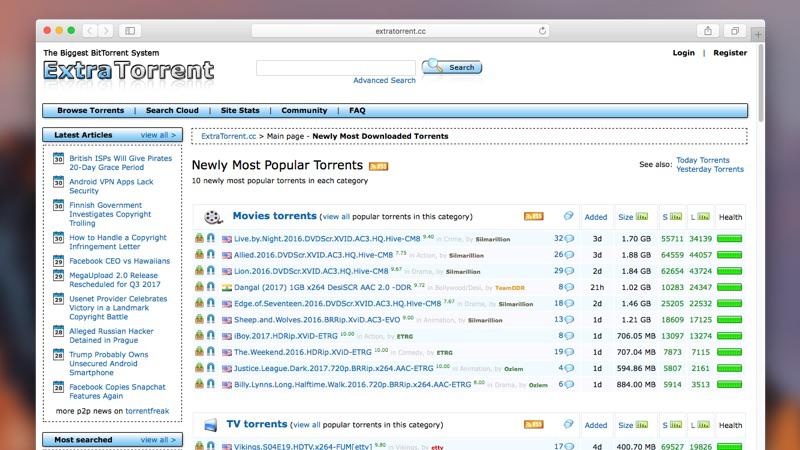Click the TV category icon
800x450 pixels.
[210, 424]
